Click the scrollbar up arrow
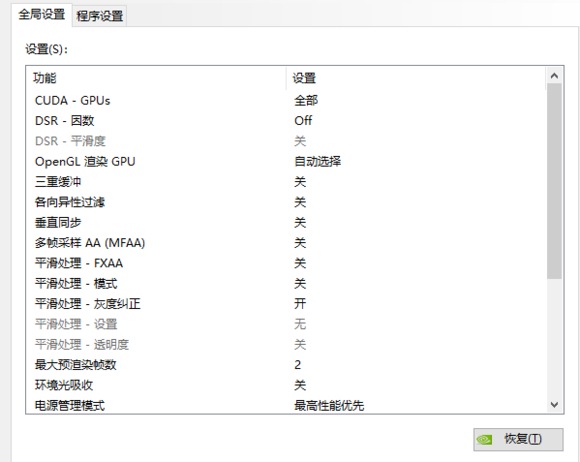This screenshot has width=580, height=462. 554,76
